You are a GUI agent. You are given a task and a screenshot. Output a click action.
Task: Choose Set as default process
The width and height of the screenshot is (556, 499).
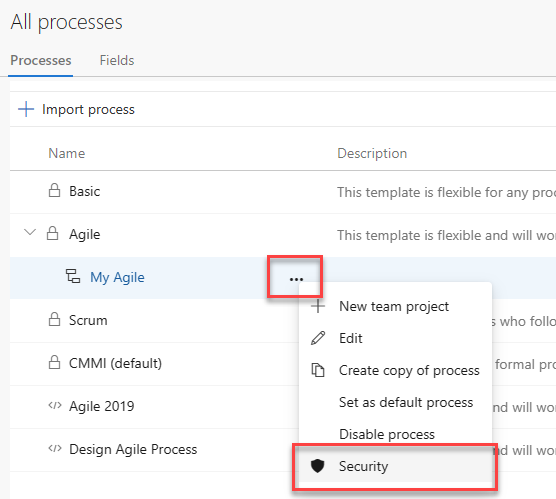click(406, 402)
